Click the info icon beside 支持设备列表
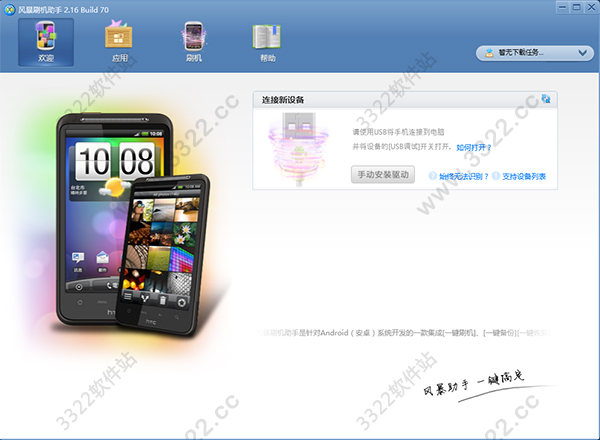 click(496, 176)
